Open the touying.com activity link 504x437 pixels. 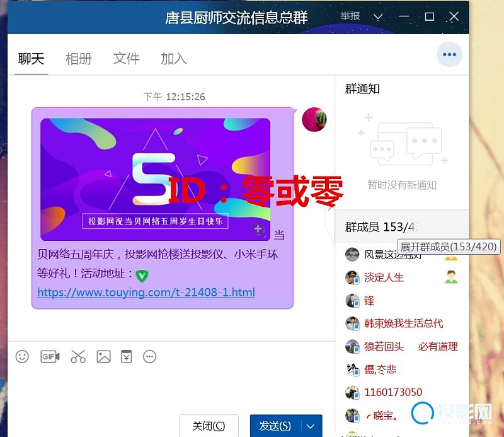click(x=146, y=292)
